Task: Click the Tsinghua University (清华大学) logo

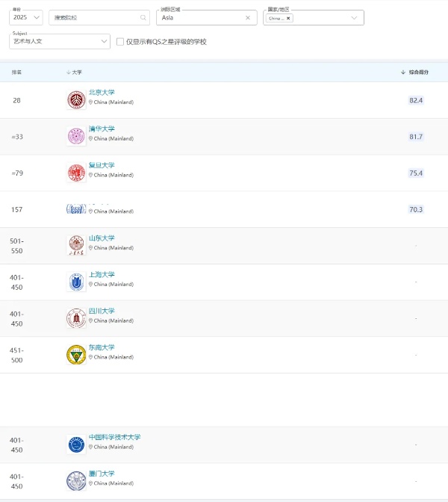Action: [76, 136]
